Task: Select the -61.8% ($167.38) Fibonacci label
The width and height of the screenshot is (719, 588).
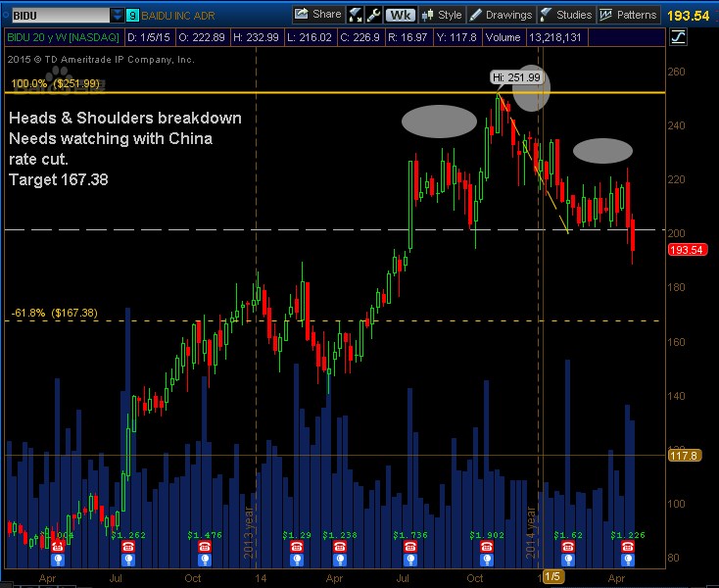Action: pyautogui.click(x=55, y=313)
